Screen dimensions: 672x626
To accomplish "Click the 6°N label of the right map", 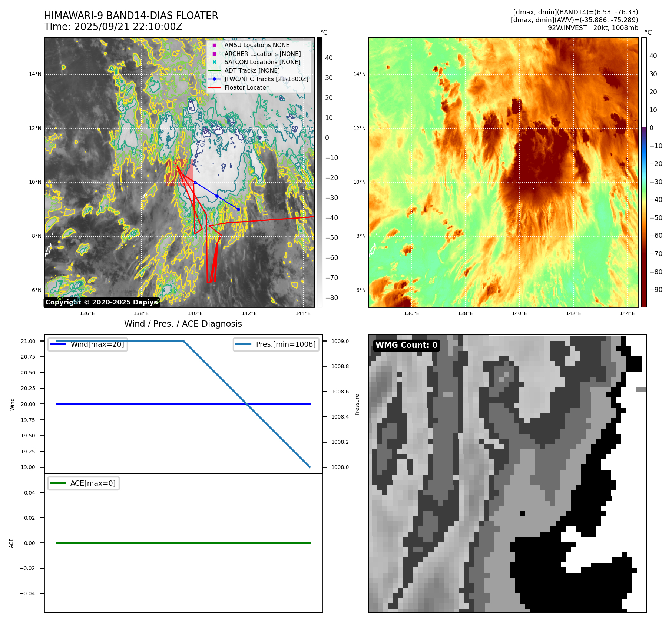I will click(361, 290).
